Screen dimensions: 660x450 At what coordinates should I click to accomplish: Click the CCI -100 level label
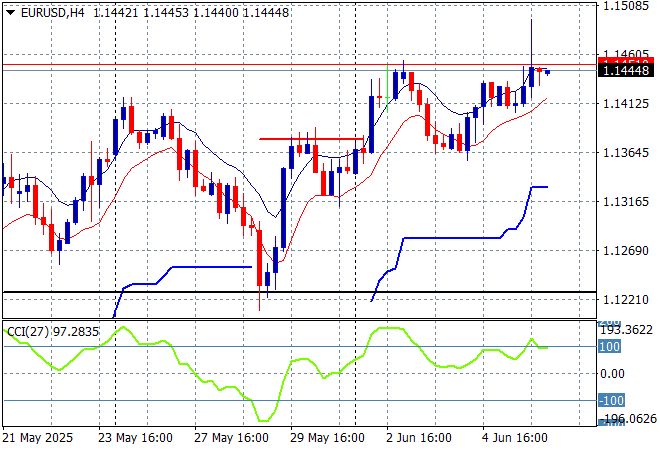point(610,401)
